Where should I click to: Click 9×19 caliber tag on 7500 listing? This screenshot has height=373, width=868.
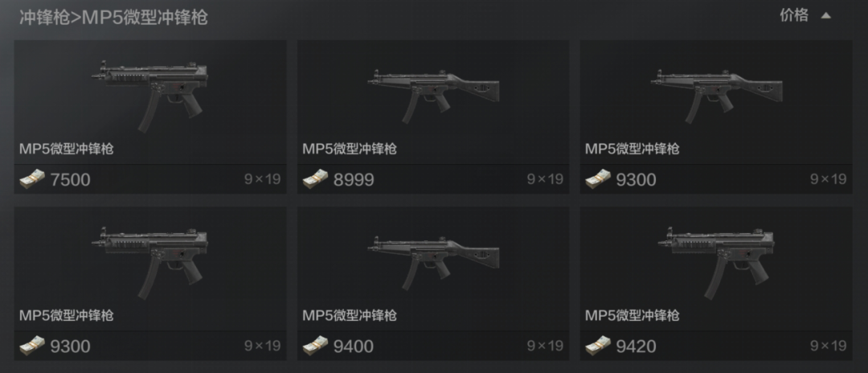pos(262,179)
